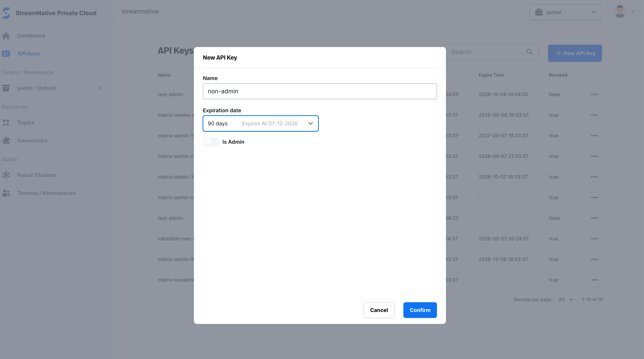Cancel the New API Key dialog
This screenshot has width=644, height=359.
pos(379,310)
